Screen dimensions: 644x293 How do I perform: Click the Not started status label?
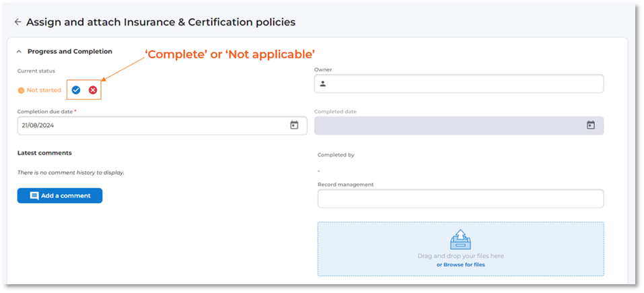(44, 90)
